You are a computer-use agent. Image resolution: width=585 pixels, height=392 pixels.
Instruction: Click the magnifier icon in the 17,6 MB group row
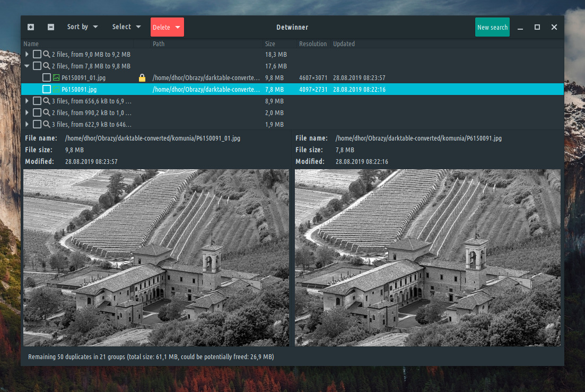tap(46, 66)
